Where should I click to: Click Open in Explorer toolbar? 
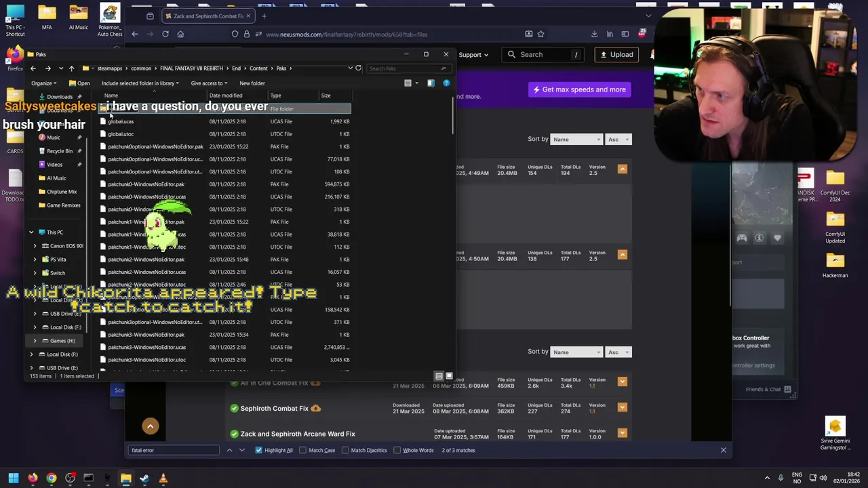pos(79,83)
